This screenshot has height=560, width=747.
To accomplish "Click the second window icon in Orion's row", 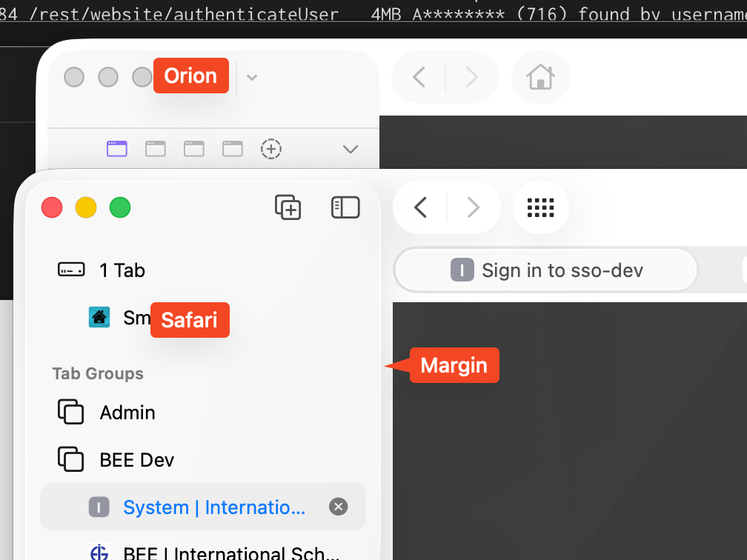I will (156, 149).
